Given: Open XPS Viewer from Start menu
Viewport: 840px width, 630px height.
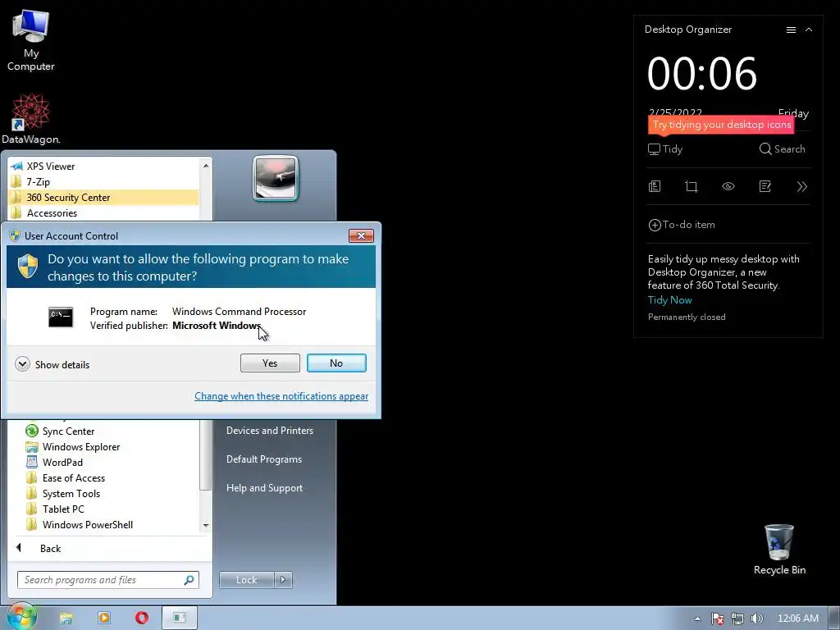Looking at the screenshot, I should [x=103, y=166].
